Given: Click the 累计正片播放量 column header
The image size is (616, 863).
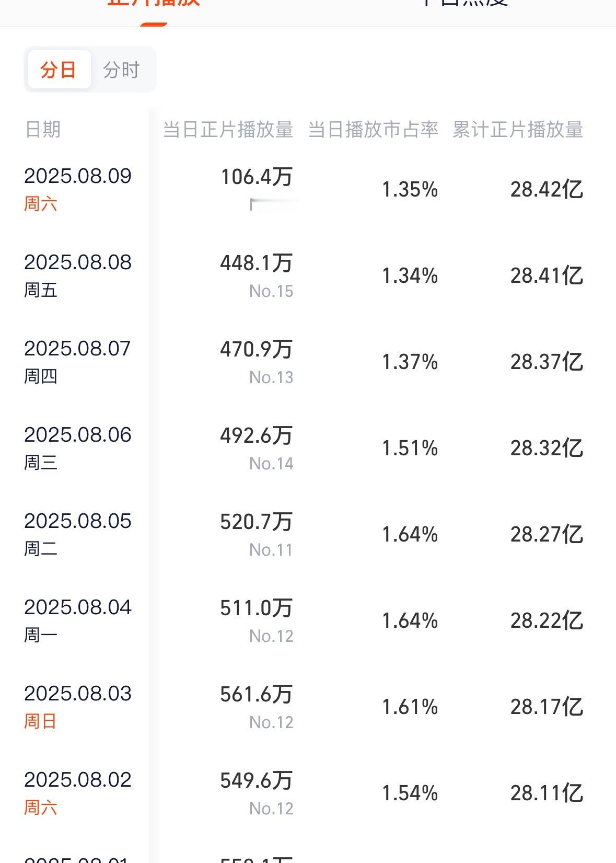Looking at the screenshot, I should pyautogui.click(x=518, y=129).
